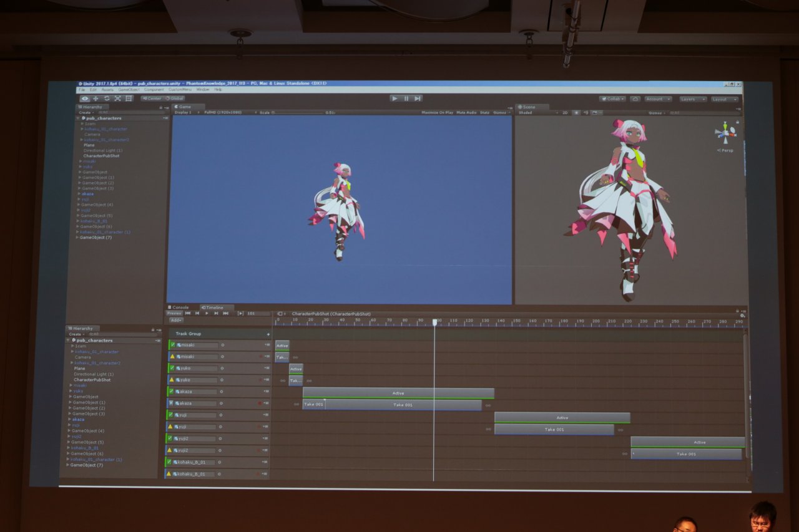Open the File menu

pyautogui.click(x=82, y=90)
